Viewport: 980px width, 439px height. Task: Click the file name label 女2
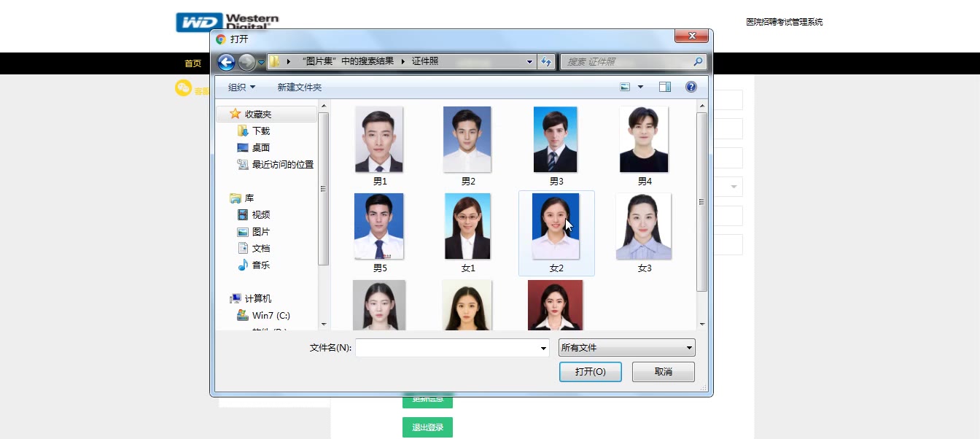pos(556,268)
